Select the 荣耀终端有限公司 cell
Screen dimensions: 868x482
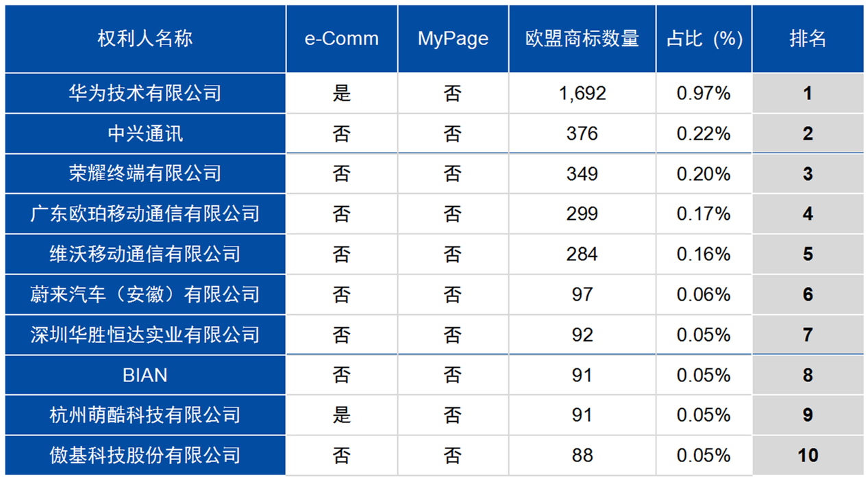coord(145,174)
